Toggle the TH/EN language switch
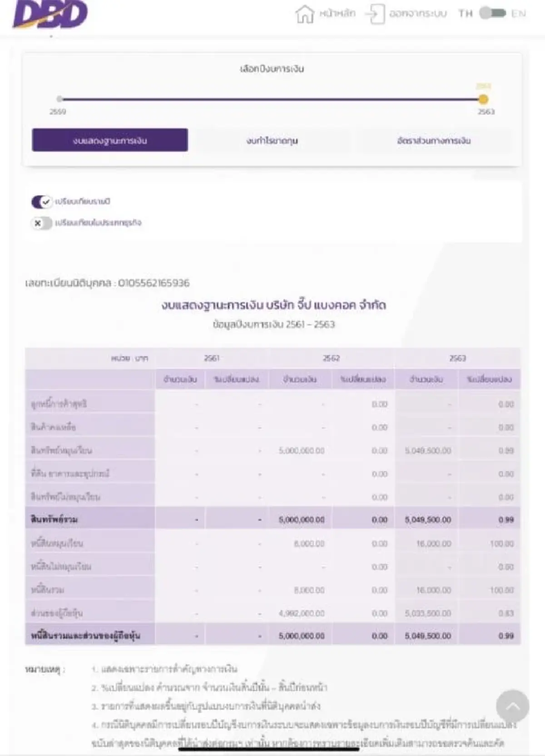The image size is (545, 756). coord(493,13)
